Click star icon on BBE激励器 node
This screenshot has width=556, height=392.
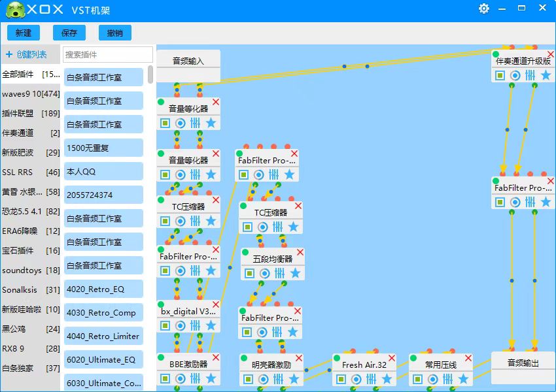pyautogui.click(x=211, y=378)
